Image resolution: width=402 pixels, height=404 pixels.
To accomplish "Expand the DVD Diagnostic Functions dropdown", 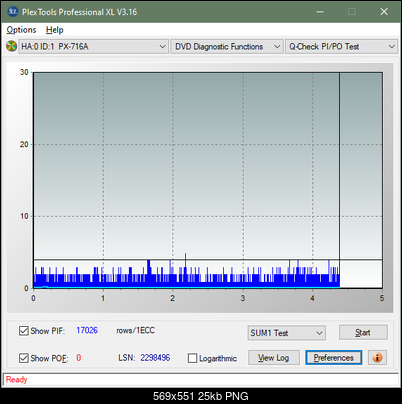I will pos(227,46).
